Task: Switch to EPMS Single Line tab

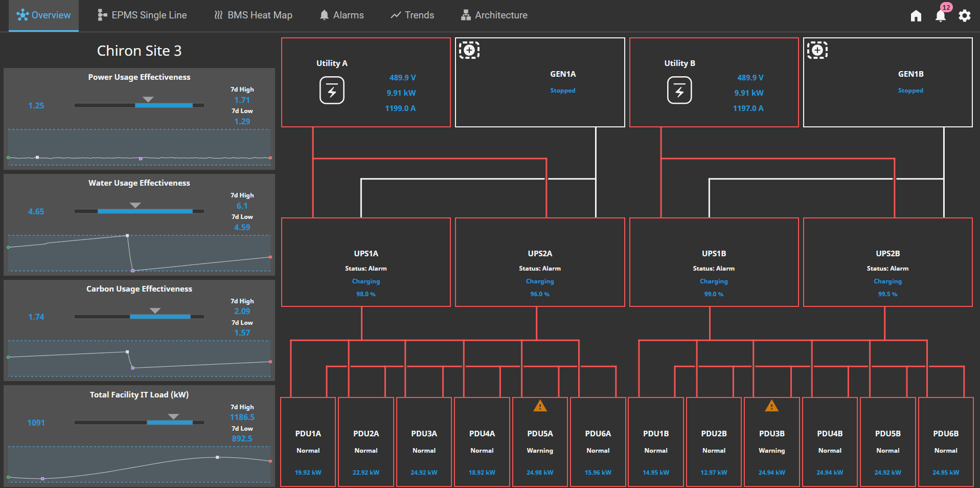Action: pos(142,15)
